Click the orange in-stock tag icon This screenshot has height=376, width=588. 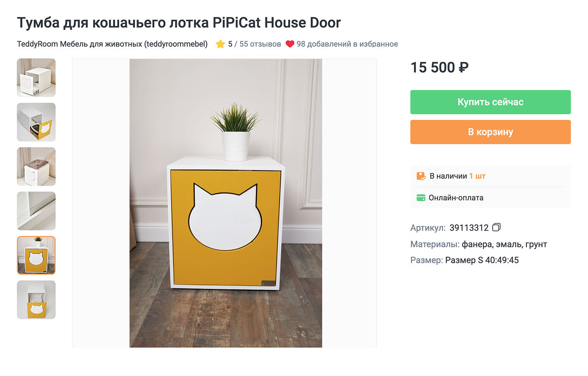pyautogui.click(x=421, y=176)
